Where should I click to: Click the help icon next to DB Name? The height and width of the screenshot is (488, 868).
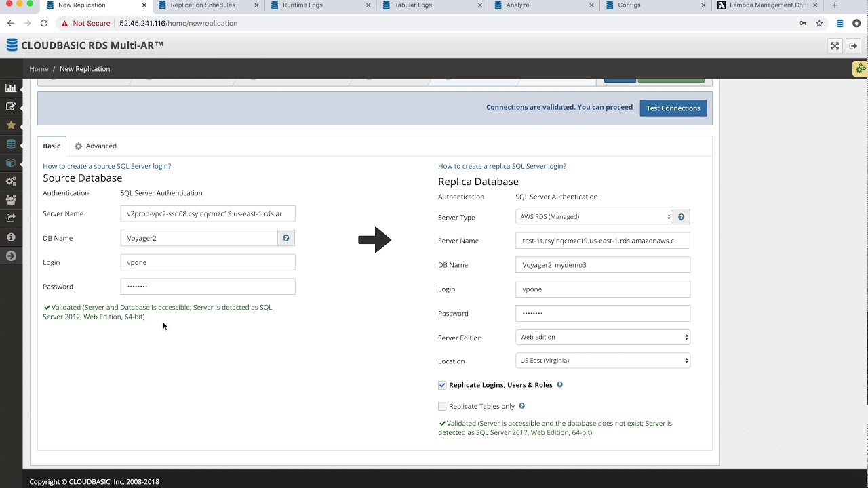(286, 238)
